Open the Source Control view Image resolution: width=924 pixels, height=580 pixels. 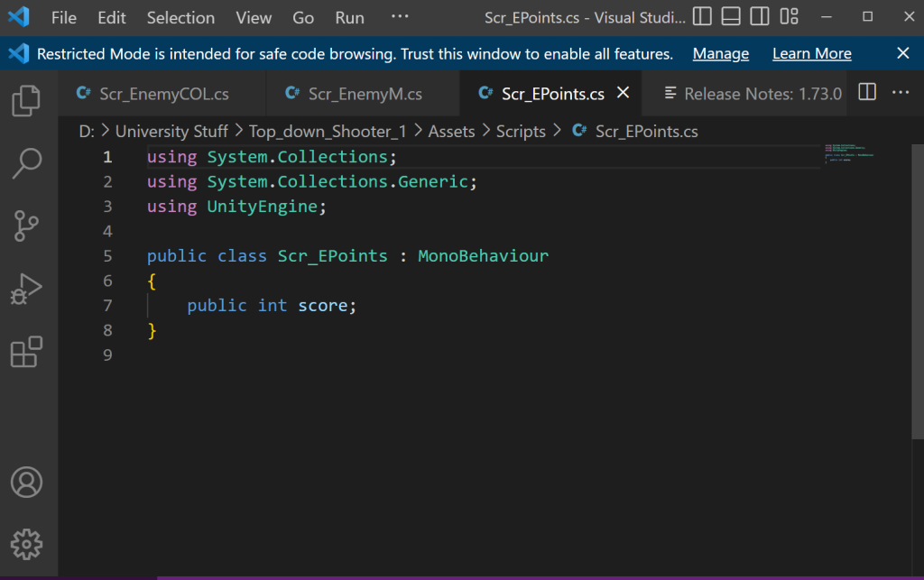pos(27,226)
